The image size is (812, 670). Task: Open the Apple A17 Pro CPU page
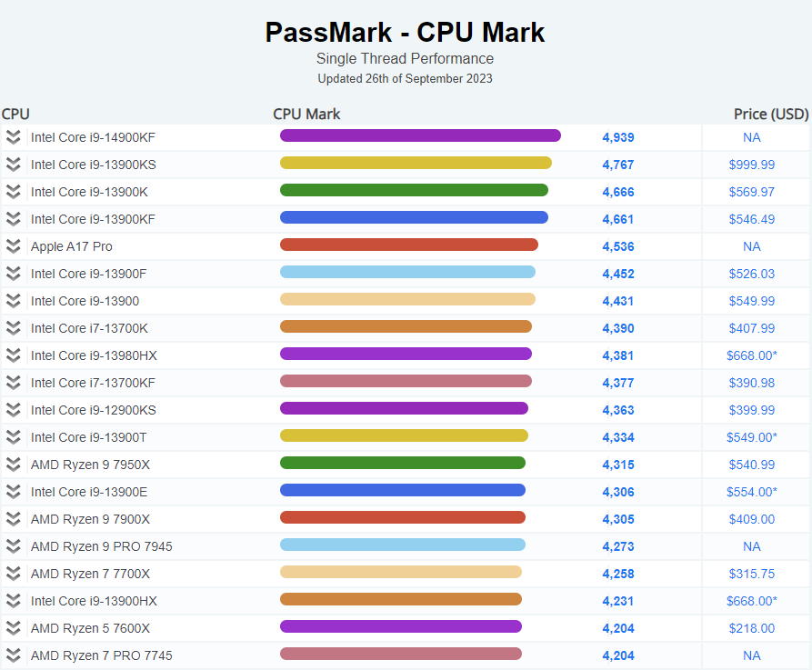click(72, 246)
